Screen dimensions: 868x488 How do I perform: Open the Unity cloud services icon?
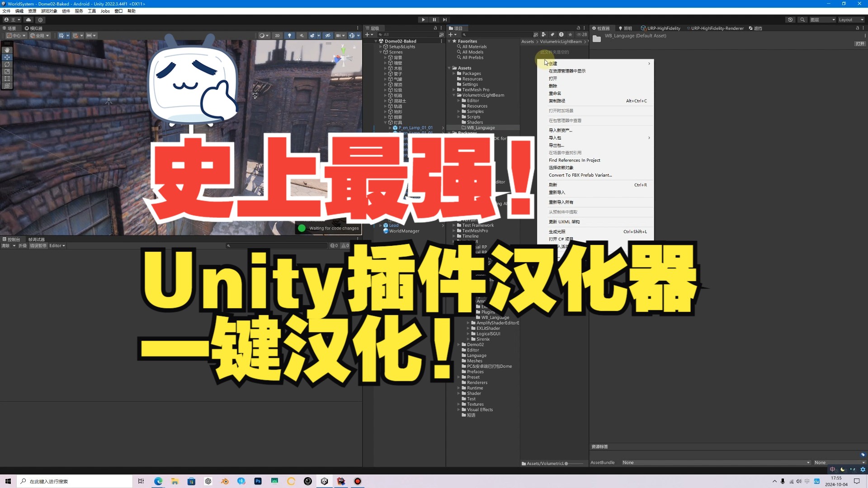point(28,19)
